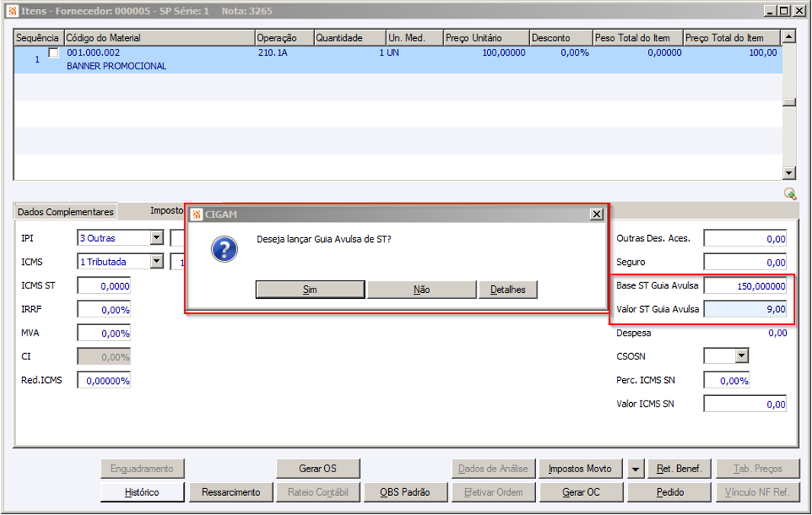Image resolution: width=812 pixels, height=515 pixels.
Task: Click the MVA percentage field
Action: click(x=104, y=333)
